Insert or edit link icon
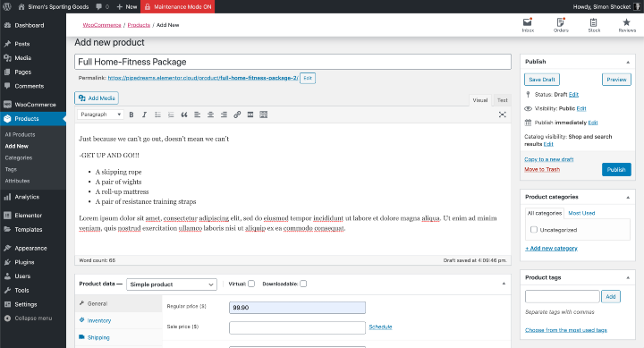The height and width of the screenshot is (348, 644). coord(237,115)
